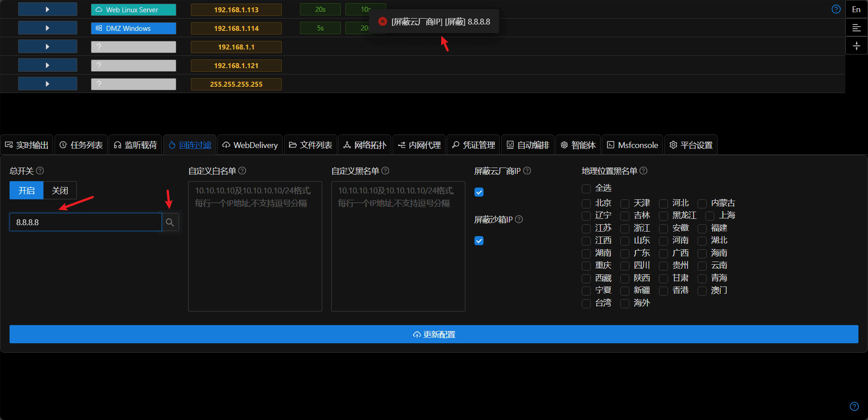Select the 回连过滤 tab
This screenshot has height=420, width=868.
click(x=190, y=145)
